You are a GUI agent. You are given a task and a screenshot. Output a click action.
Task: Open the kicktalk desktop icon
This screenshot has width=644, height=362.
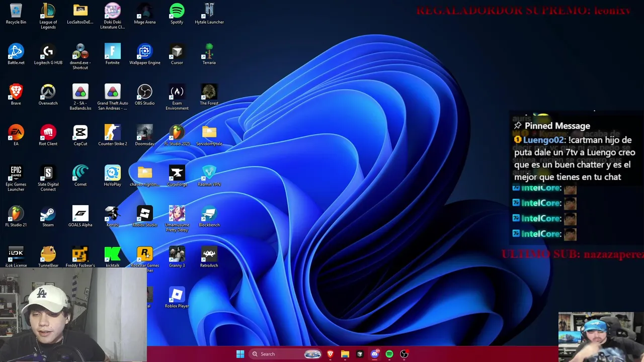pos(113,257)
